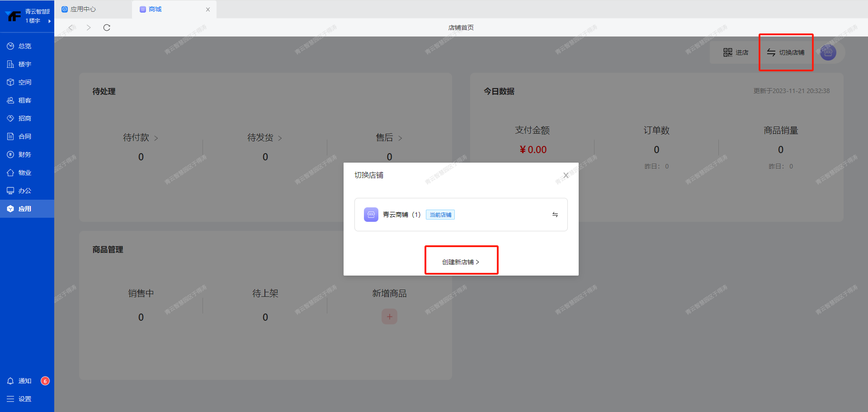Expand the 1楼宇 building selector arrow
This screenshot has width=868, height=412.
tap(49, 21)
